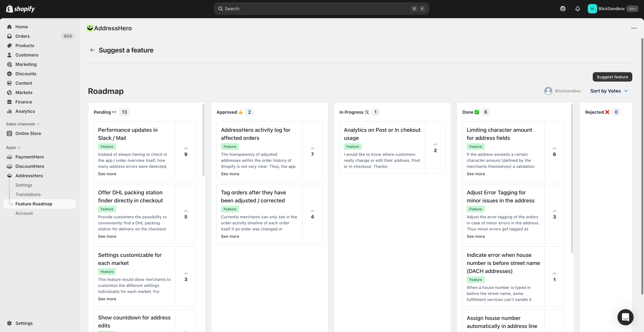Image resolution: width=644 pixels, height=332 pixels.
Task: Open the Assign house number automatically card
Action: pos(513,321)
